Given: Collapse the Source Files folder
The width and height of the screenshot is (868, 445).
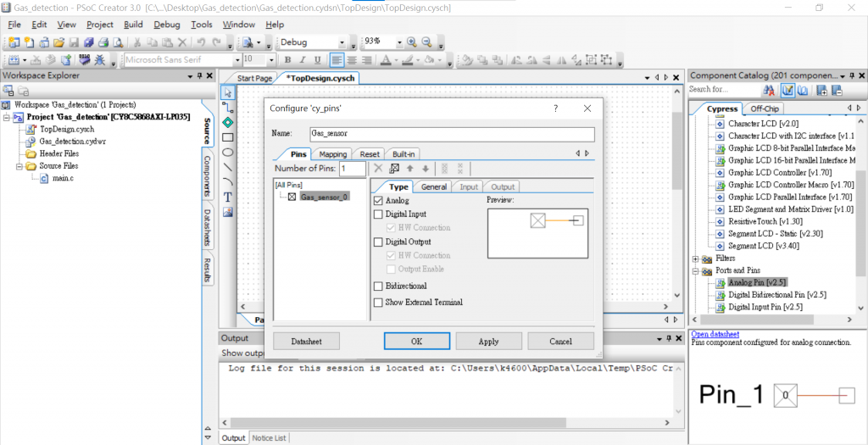Looking at the screenshot, I should [x=19, y=166].
